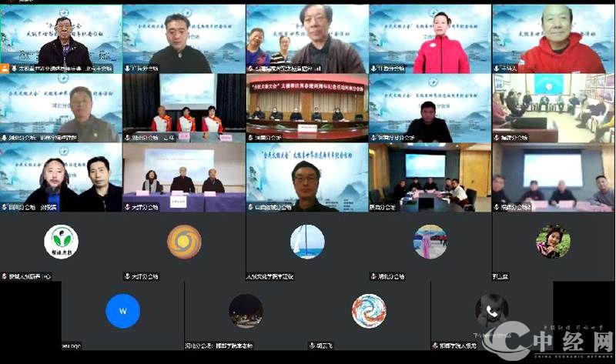Open video tile of man in brown coat with two women

pyautogui.click(x=307, y=39)
